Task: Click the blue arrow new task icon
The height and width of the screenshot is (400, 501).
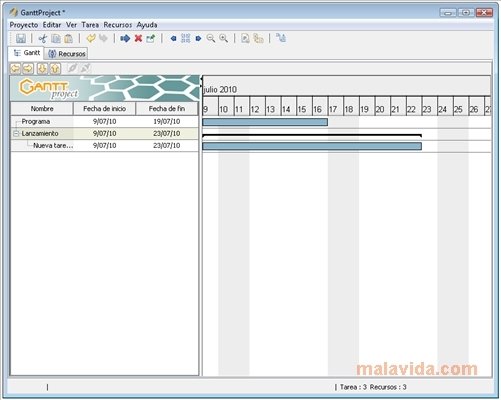Action: click(125, 38)
